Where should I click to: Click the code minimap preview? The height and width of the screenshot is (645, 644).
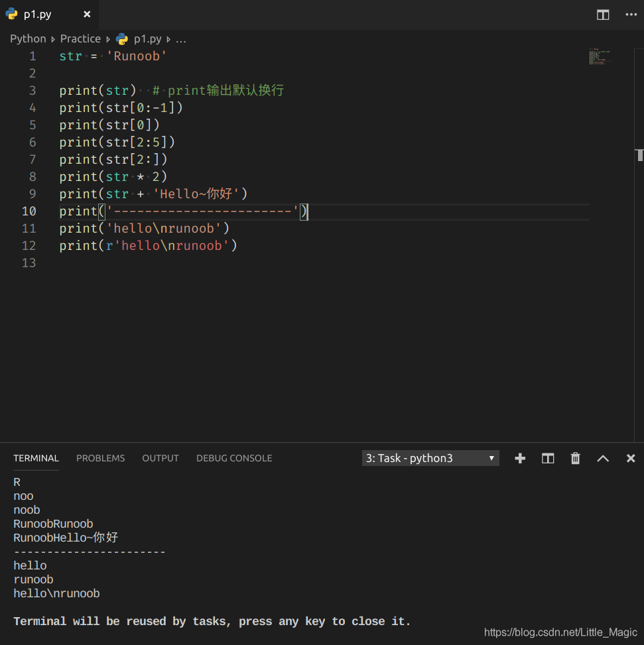(x=599, y=57)
